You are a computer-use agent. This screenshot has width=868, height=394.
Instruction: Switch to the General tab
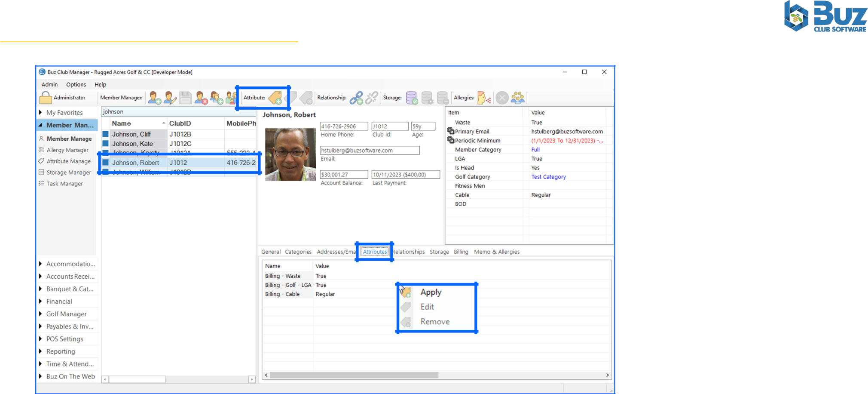(271, 252)
